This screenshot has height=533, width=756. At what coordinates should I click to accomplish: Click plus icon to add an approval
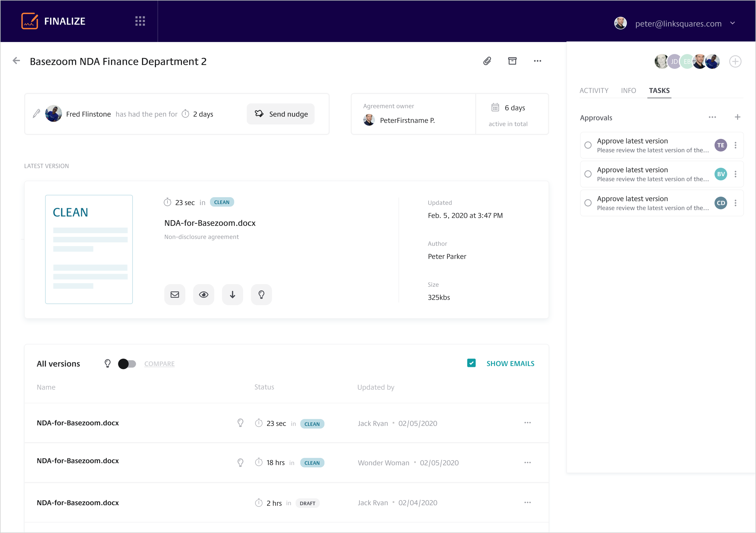[737, 117]
